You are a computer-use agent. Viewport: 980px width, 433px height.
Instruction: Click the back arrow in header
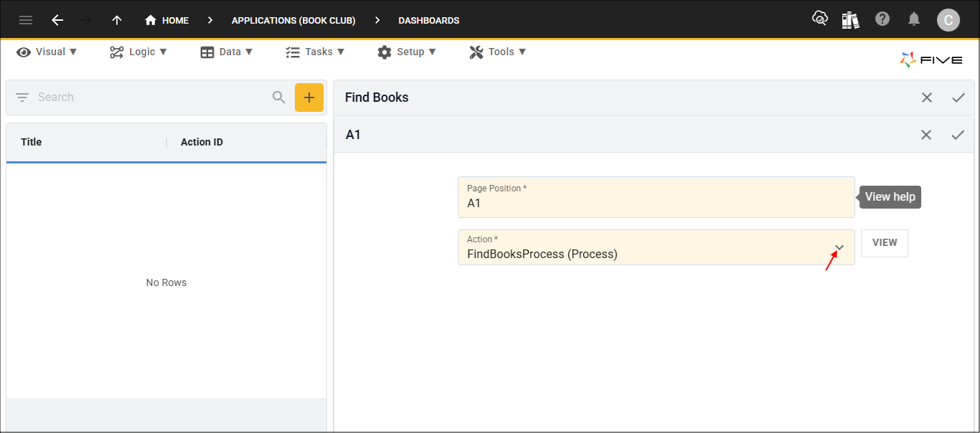coord(57,20)
